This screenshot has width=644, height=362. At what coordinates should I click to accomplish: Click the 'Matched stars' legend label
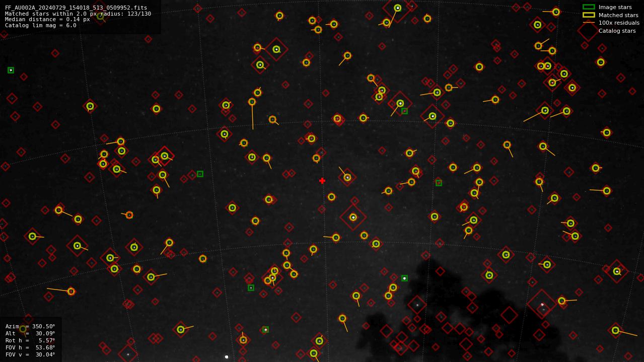618,15
